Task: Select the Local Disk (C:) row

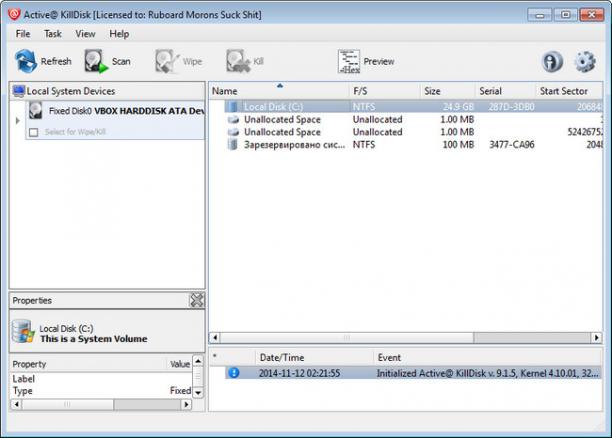Action: pos(413,107)
